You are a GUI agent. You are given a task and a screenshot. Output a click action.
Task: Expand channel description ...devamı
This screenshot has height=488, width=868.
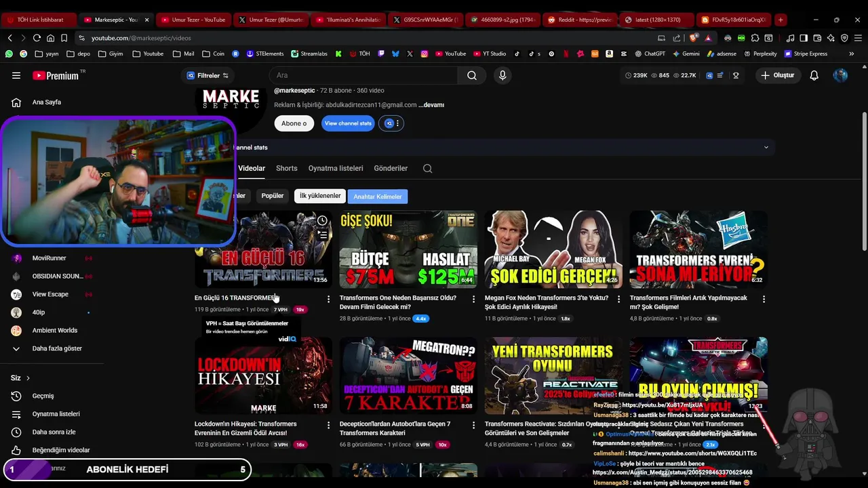[x=431, y=105]
